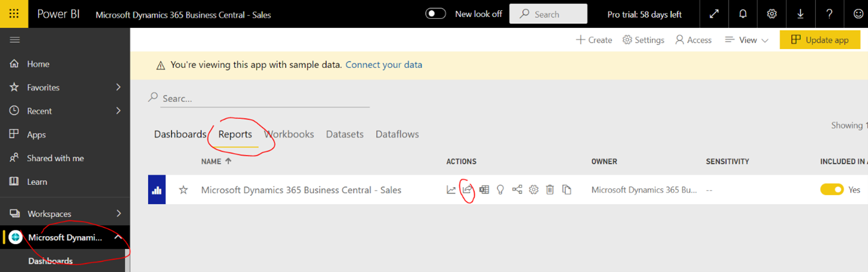This screenshot has height=272, width=868.
Task: Favorite the Sales report with the star
Action: (183, 190)
